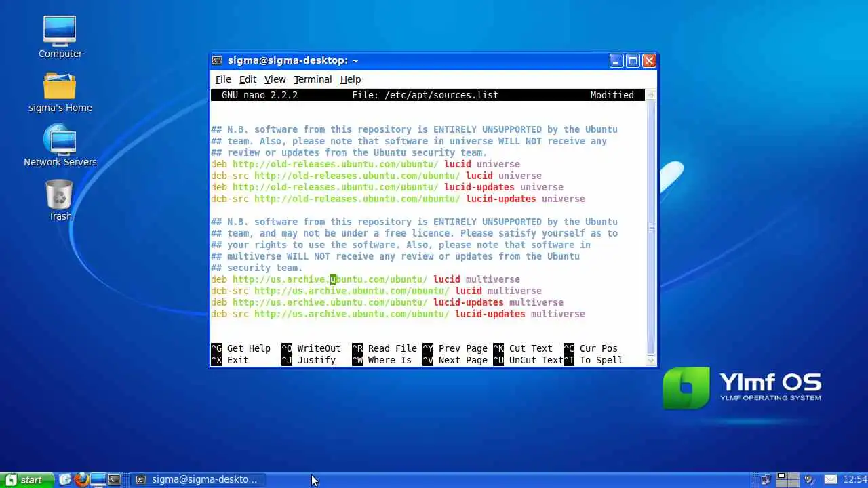The width and height of the screenshot is (868, 488).
Task: Click the '^O WriteOut' nano shortcut
Action: (311, 348)
